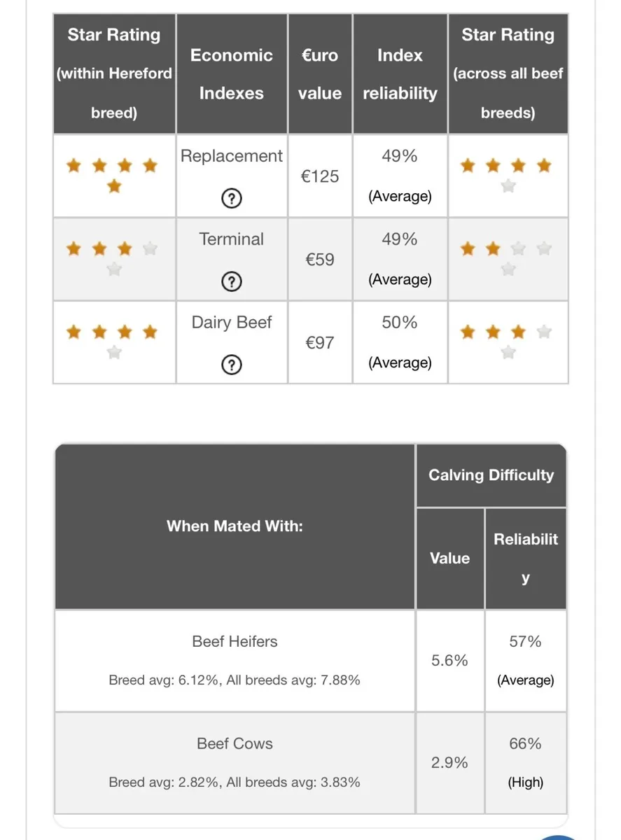Click the 66% High reliability cell
Screen dimensions: 621x840
tap(526, 763)
